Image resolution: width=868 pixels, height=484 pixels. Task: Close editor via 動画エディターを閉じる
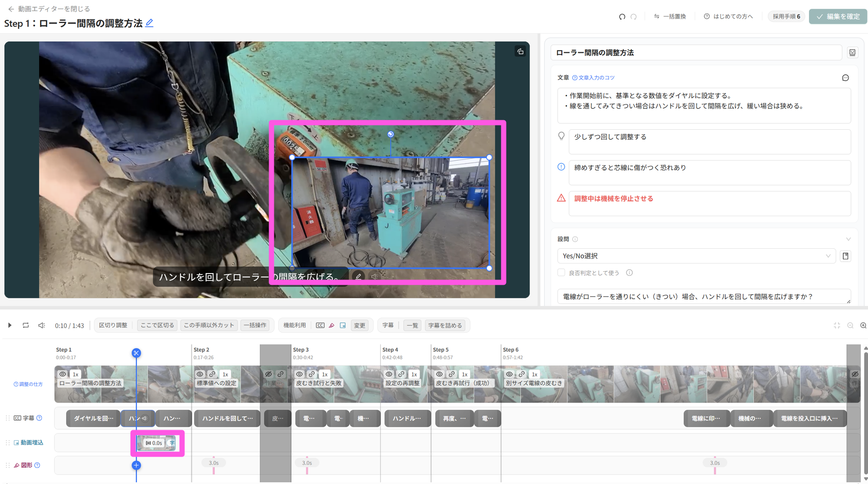click(x=49, y=9)
